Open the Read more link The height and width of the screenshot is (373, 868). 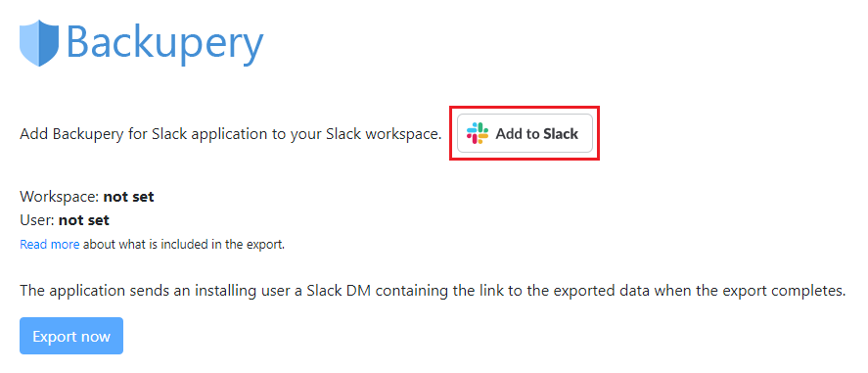50,244
